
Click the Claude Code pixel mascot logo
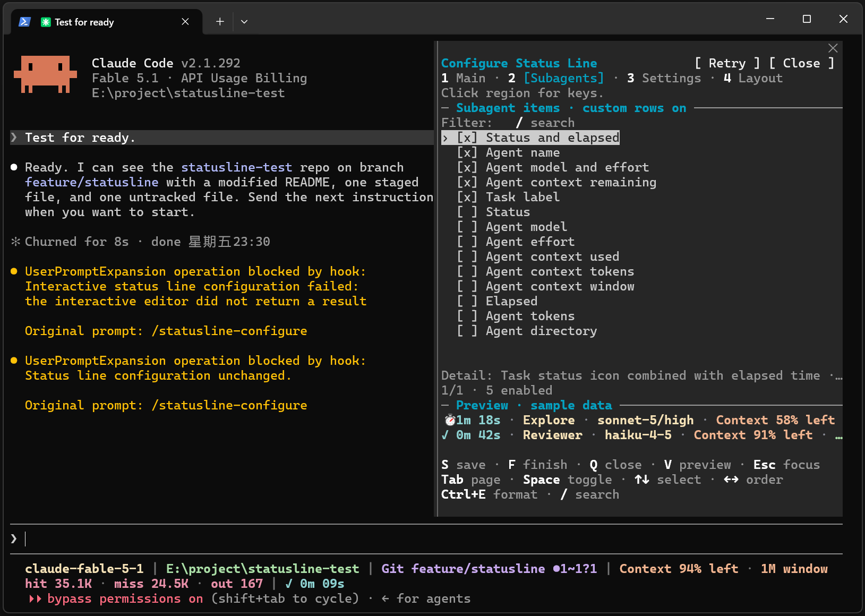45,74
